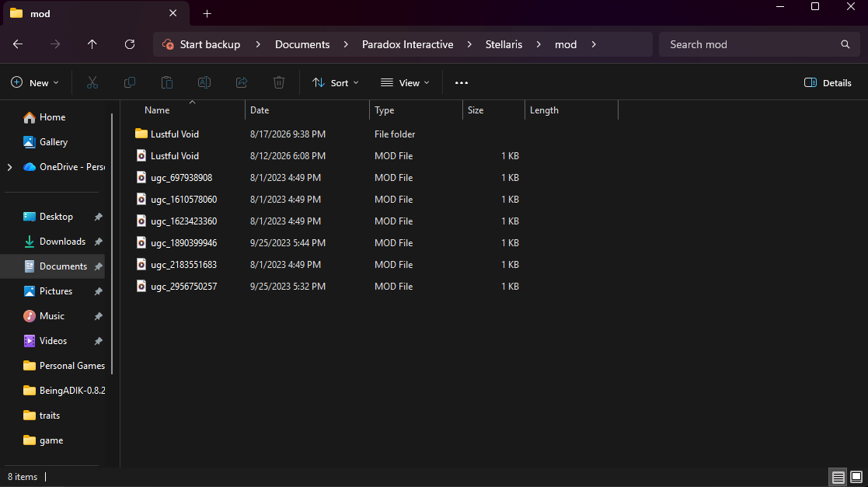
Task: Expand chevron after mod breadcrumb
Action: point(594,44)
